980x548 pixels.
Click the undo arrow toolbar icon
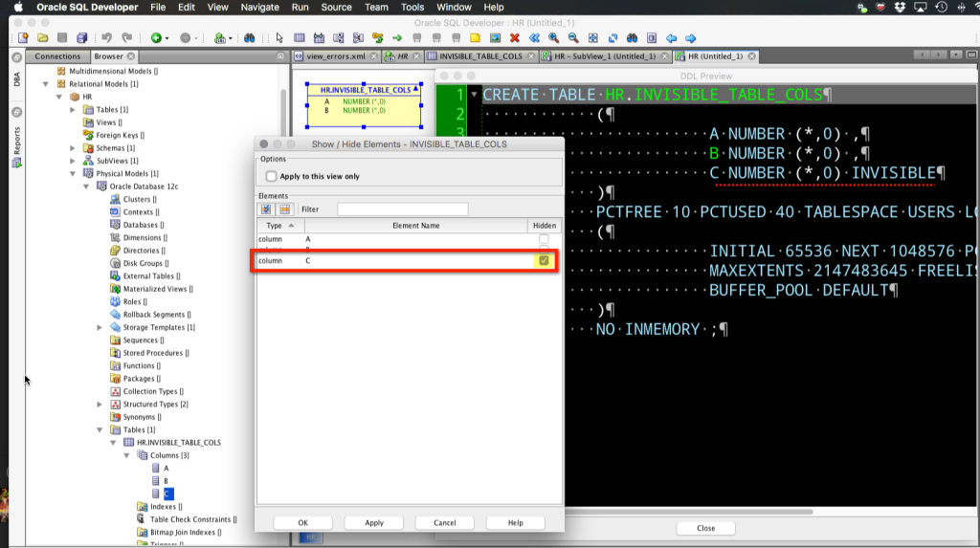click(106, 38)
